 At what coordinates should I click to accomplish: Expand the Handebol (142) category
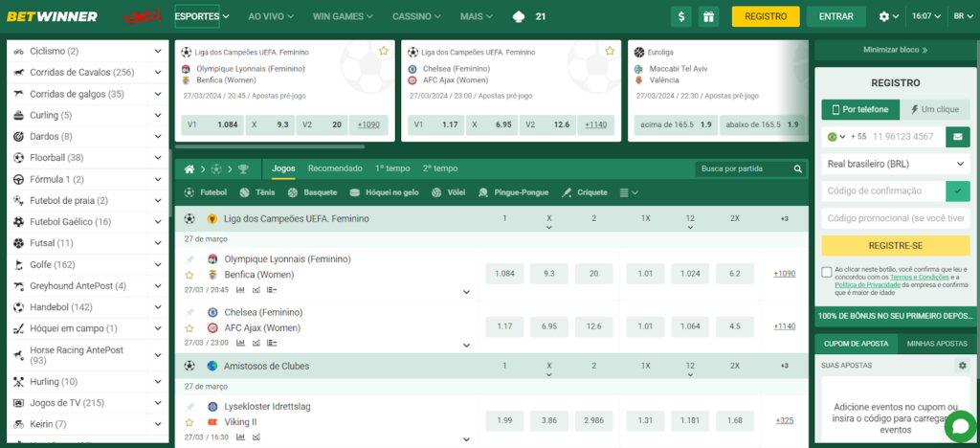(x=158, y=307)
